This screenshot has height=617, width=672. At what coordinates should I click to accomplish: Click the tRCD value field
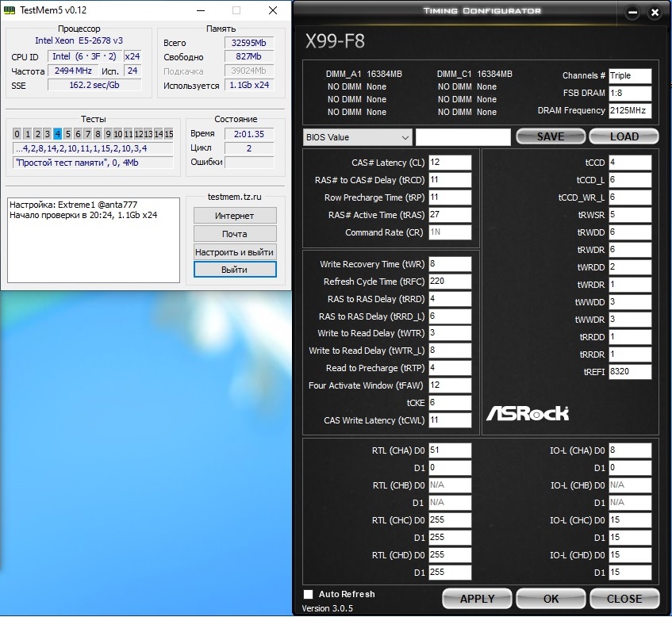(450, 180)
